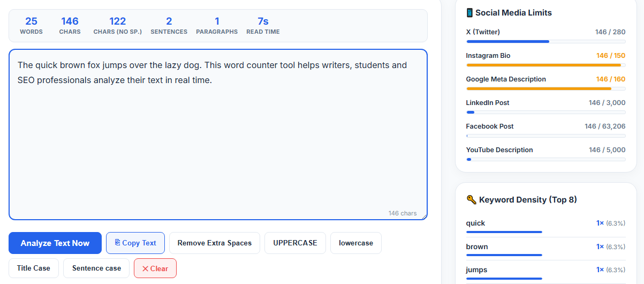644x284 pixels.
Task: Click the 'LinkedIn Post' label
Action: pyautogui.click(x=488, y=103)
